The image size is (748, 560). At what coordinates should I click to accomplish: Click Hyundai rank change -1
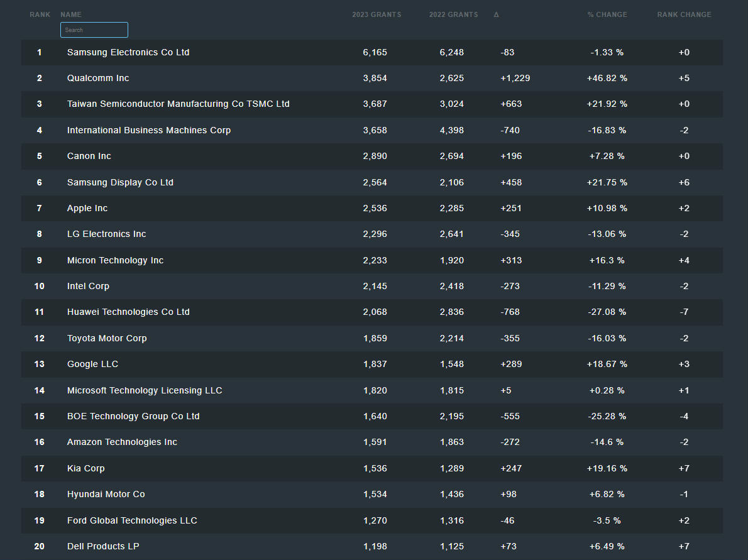pyautogui.click(x=684, y=494)
